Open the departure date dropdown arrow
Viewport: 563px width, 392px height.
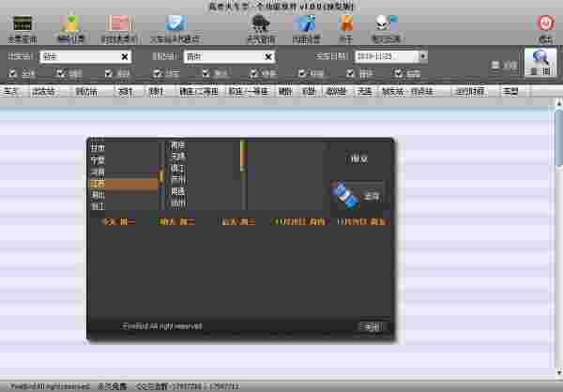(423, 56)
